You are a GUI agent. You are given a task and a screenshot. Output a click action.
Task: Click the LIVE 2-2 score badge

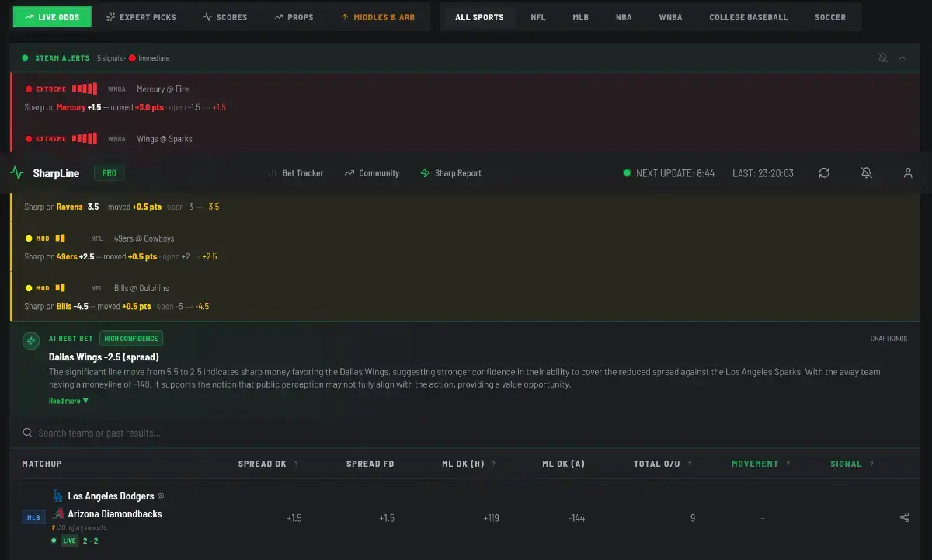pos(75,541)
